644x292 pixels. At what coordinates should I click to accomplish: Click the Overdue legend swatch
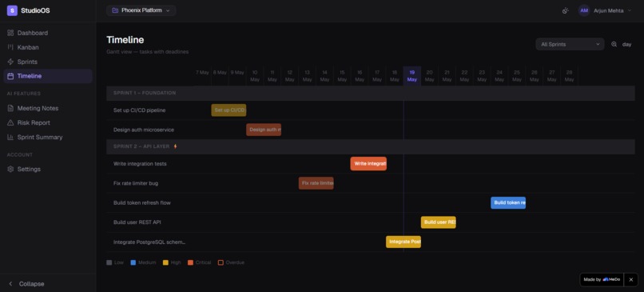pos(221,262)
